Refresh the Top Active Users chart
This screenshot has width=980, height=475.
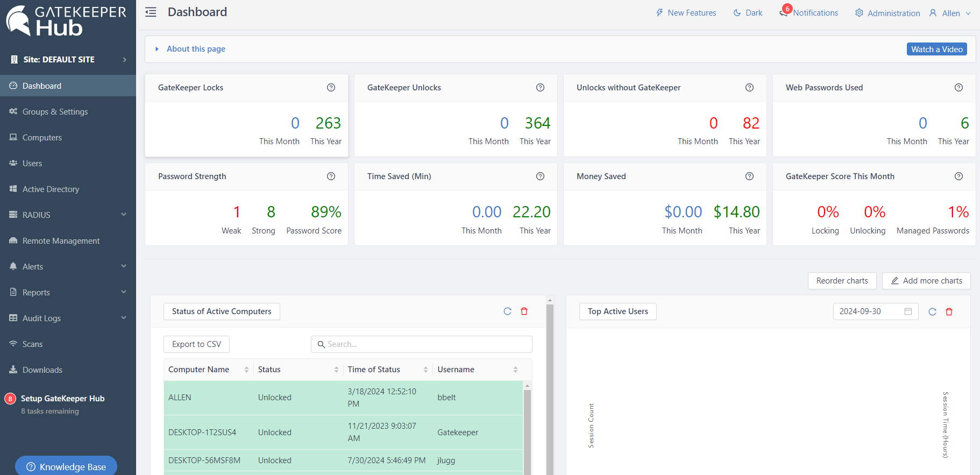(933, 312)
